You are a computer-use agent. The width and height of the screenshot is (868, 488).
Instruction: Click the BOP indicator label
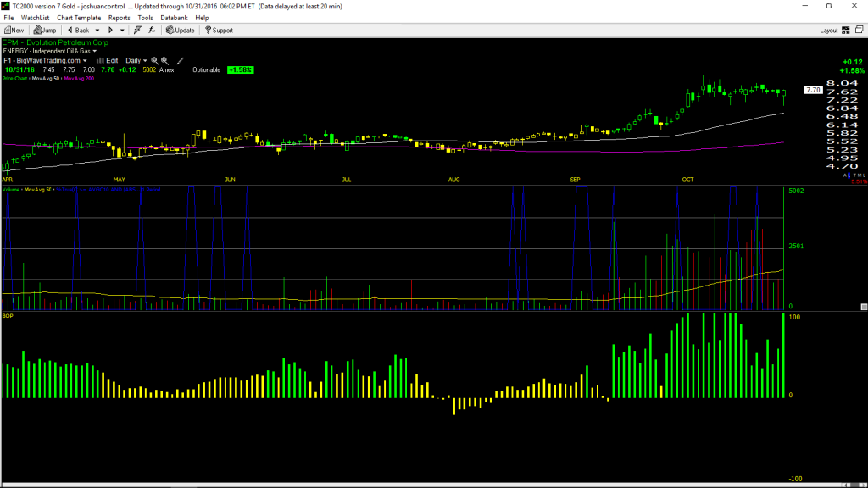8,316
